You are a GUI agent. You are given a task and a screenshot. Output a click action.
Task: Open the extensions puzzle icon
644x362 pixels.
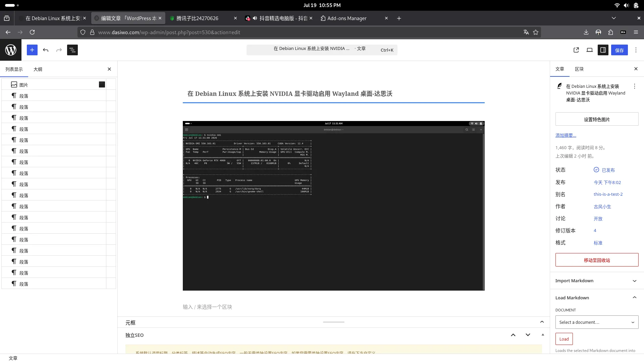610,32
